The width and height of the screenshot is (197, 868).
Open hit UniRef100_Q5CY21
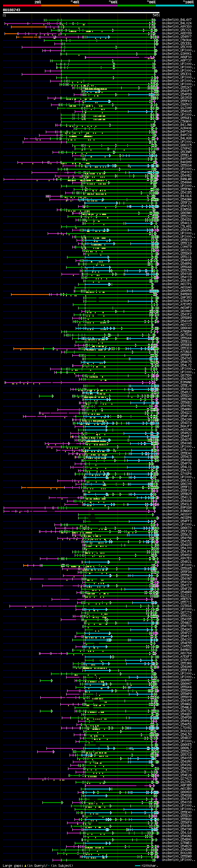pyautogui.click(x=177, y=30)
